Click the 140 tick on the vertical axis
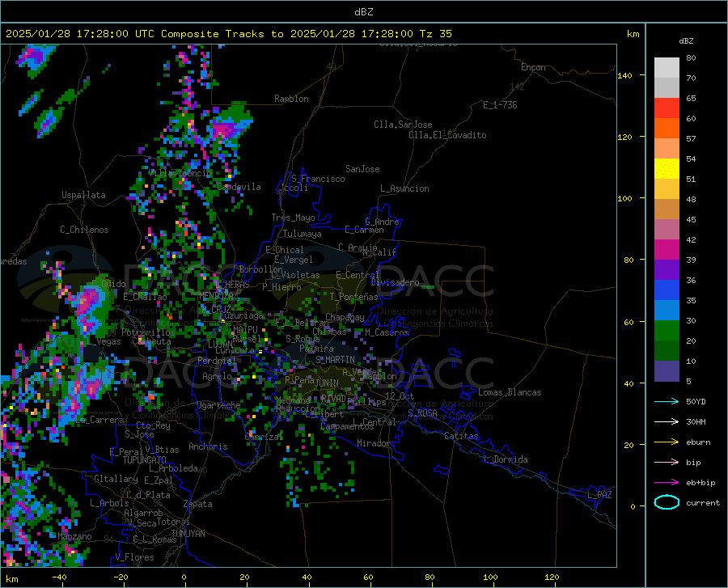 point(624,76)
